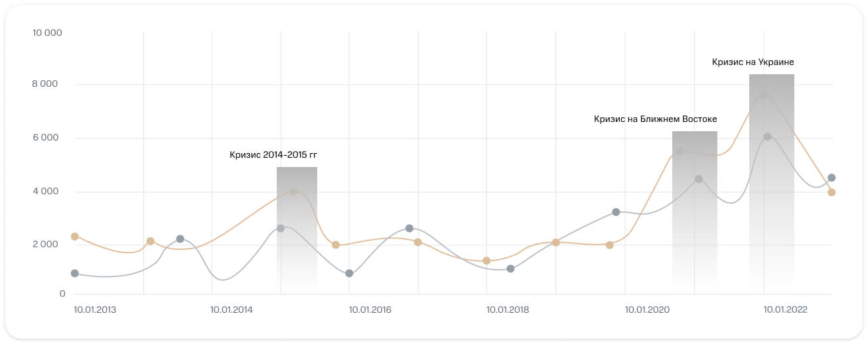Click the last gray data point on the right edge
The height and width of the screenshot is (344, 868).
pos(832,178)
